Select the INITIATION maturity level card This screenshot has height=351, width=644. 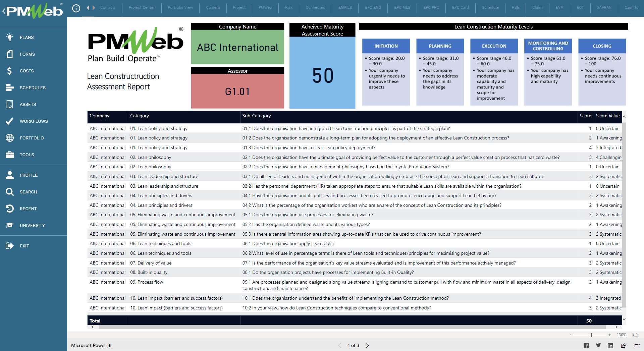click(x=386, y=72)
